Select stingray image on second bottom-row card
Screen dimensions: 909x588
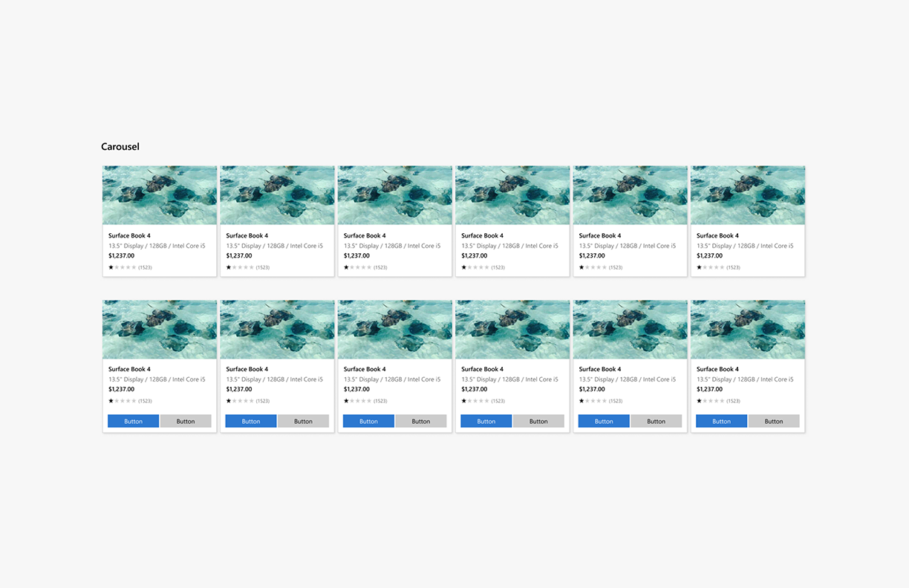point(277,330)
